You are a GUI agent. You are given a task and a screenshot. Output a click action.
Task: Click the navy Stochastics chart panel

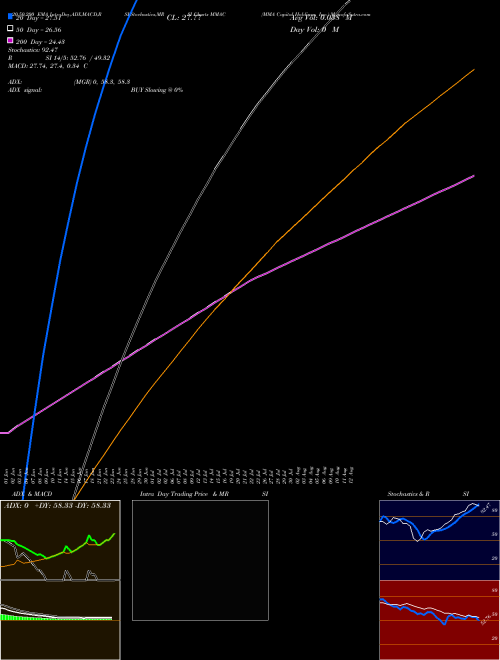(439, 540)
